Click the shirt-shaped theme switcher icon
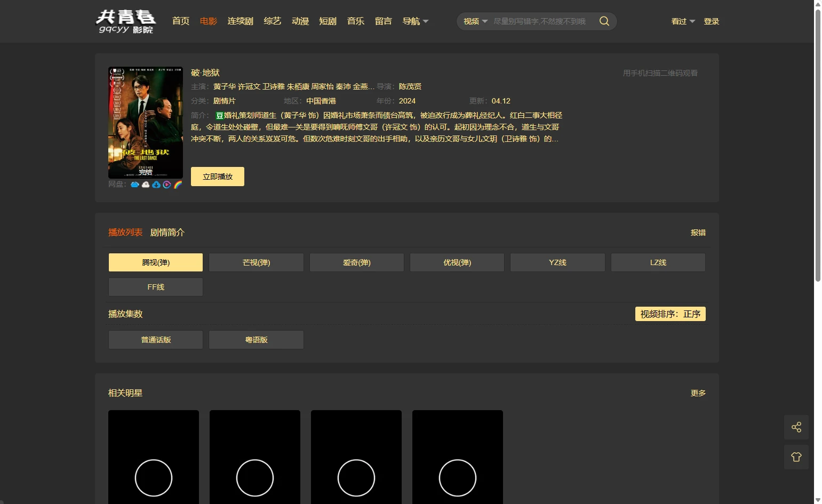 click(x=796, y=457)
